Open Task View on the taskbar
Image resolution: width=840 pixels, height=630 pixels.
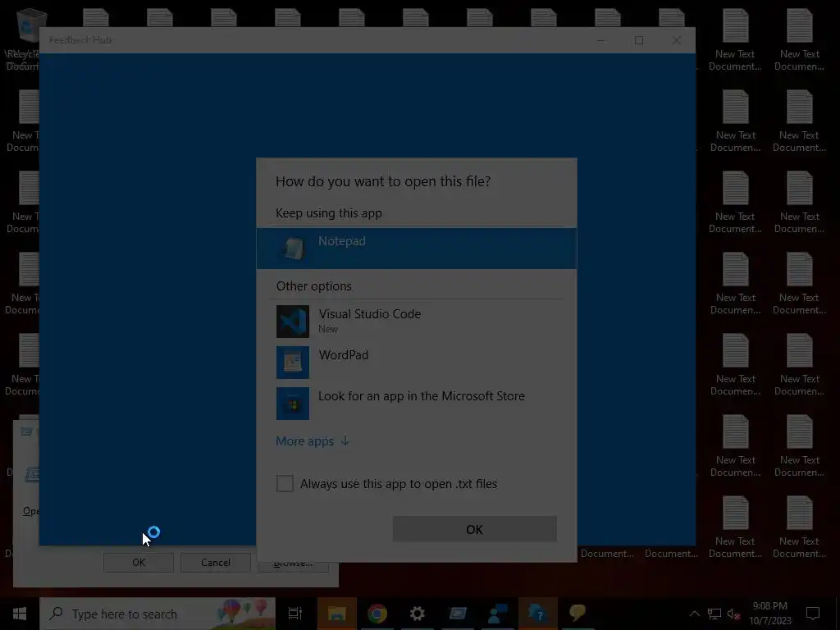click(x=295, y=614)
